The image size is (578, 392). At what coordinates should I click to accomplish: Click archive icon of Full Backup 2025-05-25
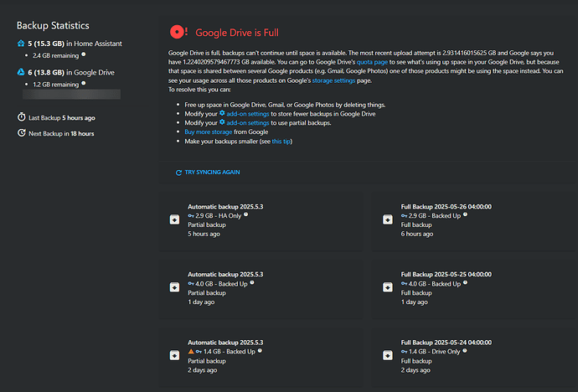(388, 287)
